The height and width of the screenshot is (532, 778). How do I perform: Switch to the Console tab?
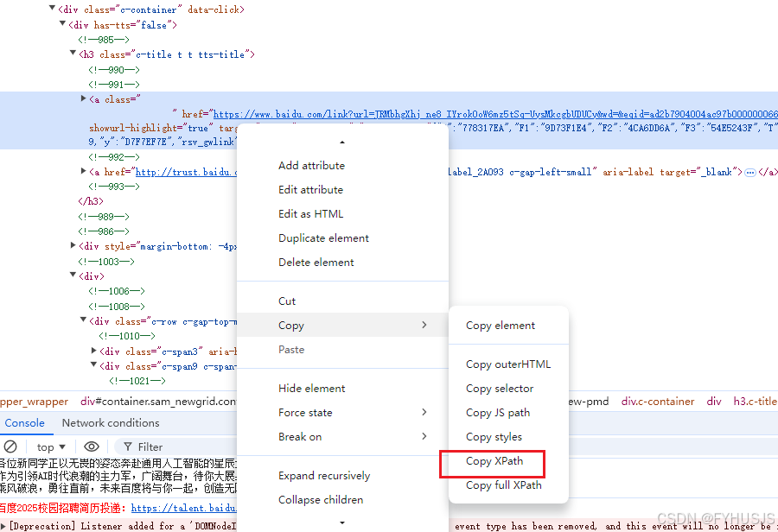click(25, 423)
